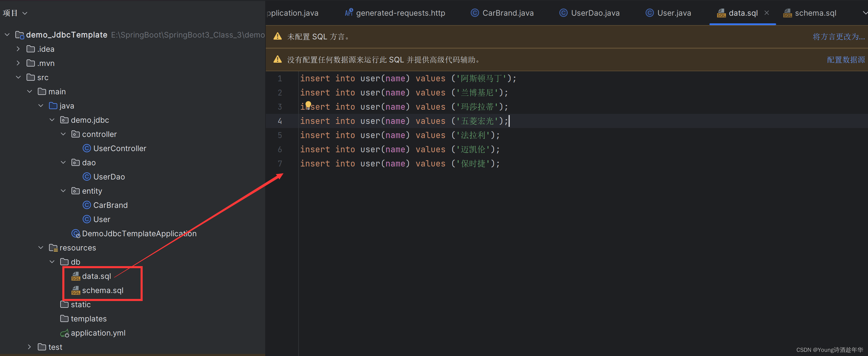
Task: Close the data.sql editor tab
Action: [767, 13]
